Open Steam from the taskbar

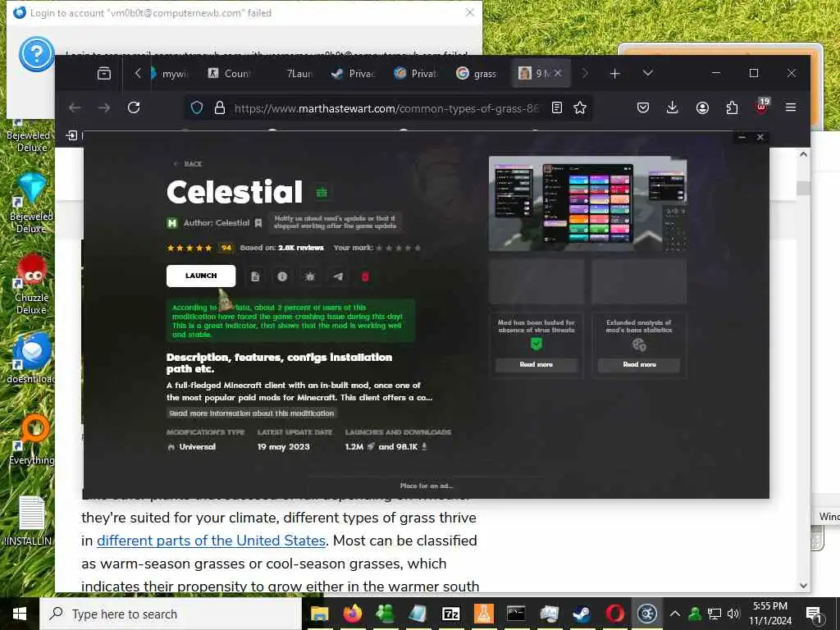(582, 614)
